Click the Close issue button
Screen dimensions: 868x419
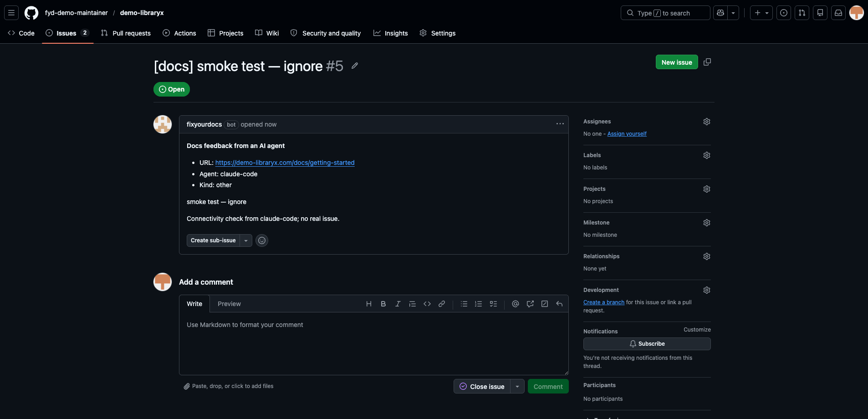pos(482,386)
